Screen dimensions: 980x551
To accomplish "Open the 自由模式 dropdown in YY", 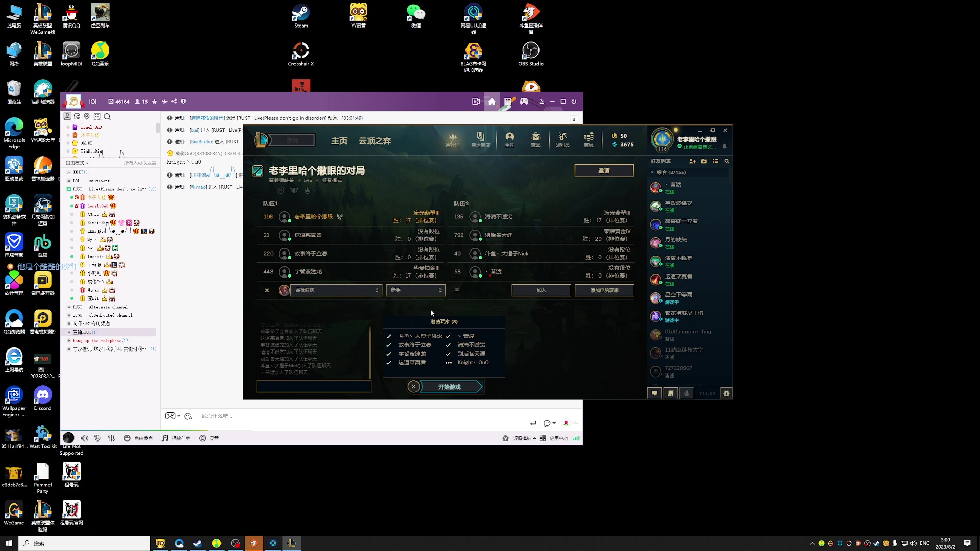I will tap(77, 163).
